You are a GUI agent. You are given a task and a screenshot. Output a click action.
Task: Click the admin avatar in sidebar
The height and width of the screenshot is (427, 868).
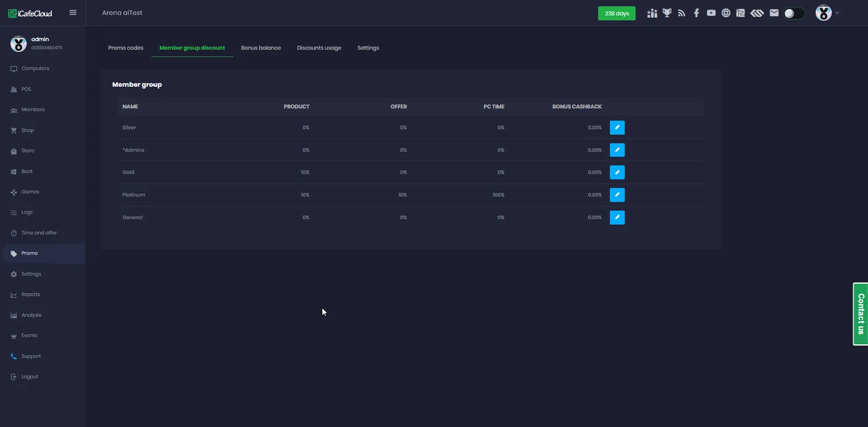coord(19,43)
